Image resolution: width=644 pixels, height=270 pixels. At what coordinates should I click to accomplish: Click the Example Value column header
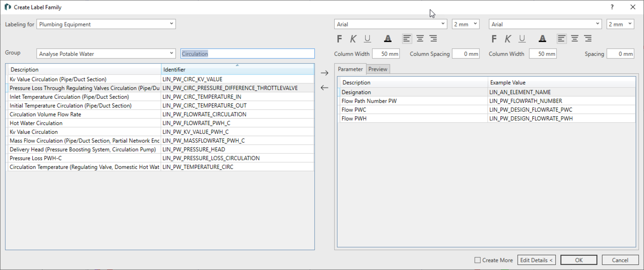click(562, 82)
